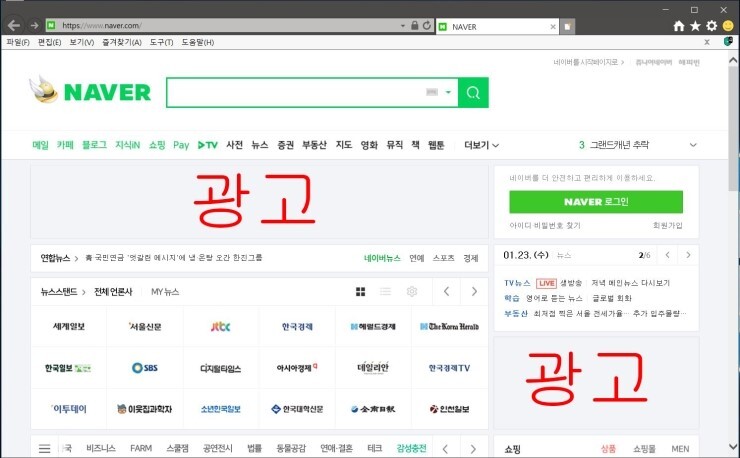Open browser settings gear icon
The height and width of the screenshot is (458, 740).
[711, 26]
